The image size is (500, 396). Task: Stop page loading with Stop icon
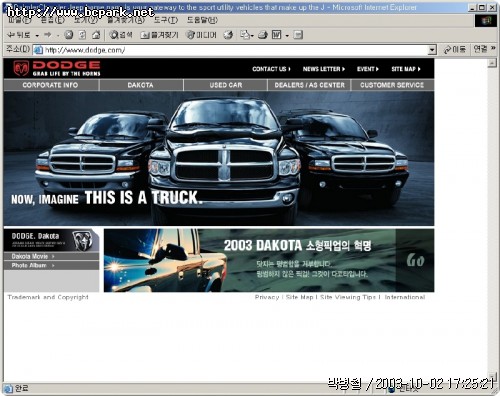point(69,35)
